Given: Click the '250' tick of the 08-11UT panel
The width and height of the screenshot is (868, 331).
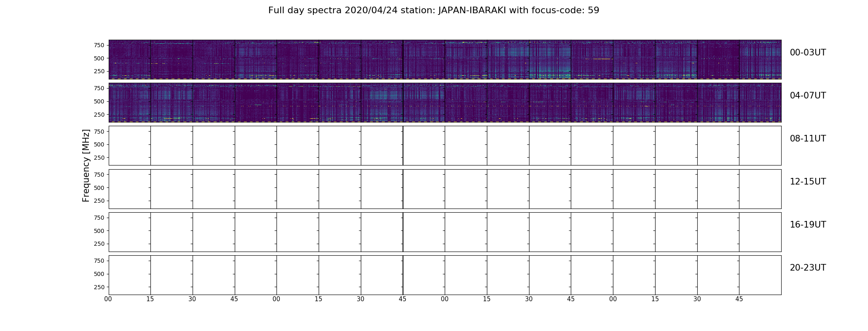Looking at the screenshot, I should point(99,158).
